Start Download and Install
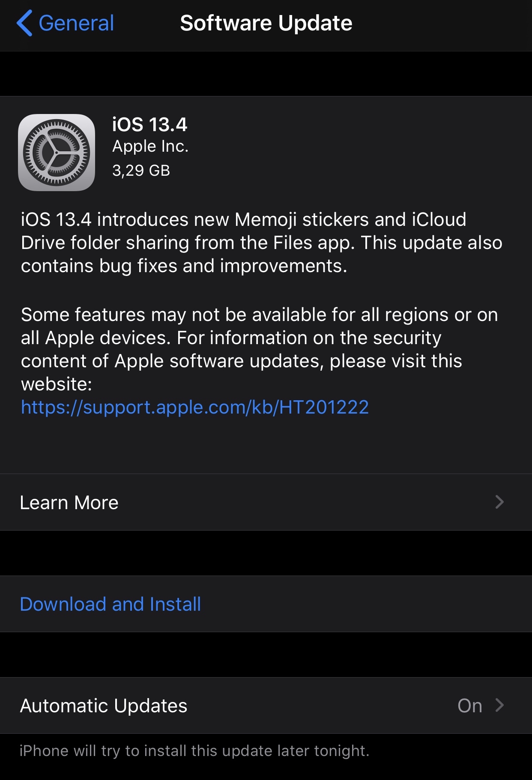The height and width of the screenshot is (780, 532). coord(111,604)
